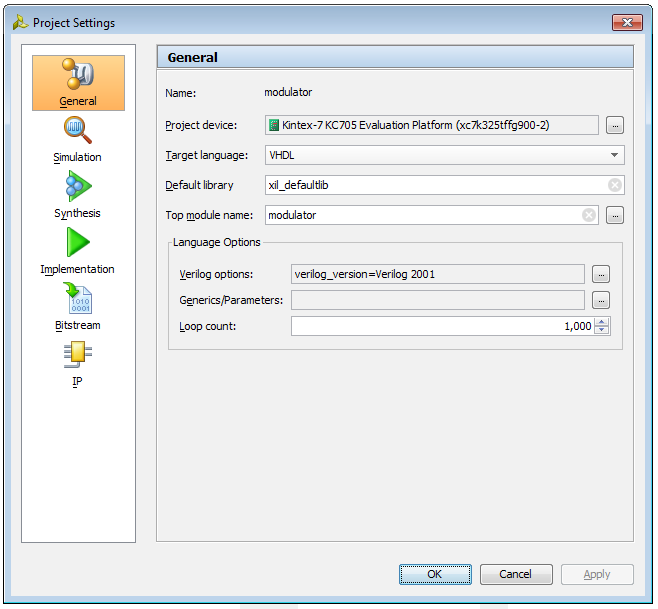Clear the Default library field
Screen dimensions: 658x609
tap(615, 185)
